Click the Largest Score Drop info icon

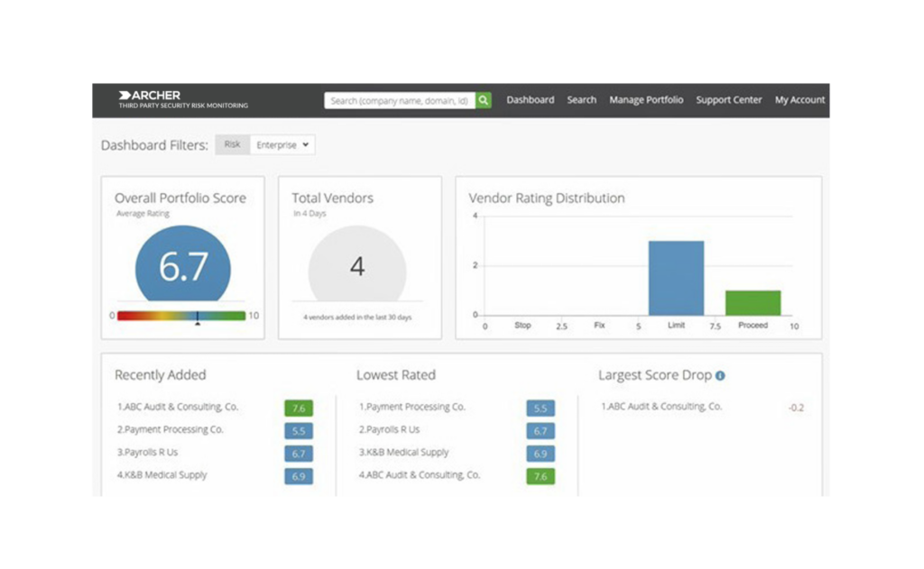click(x=720, y=376)
